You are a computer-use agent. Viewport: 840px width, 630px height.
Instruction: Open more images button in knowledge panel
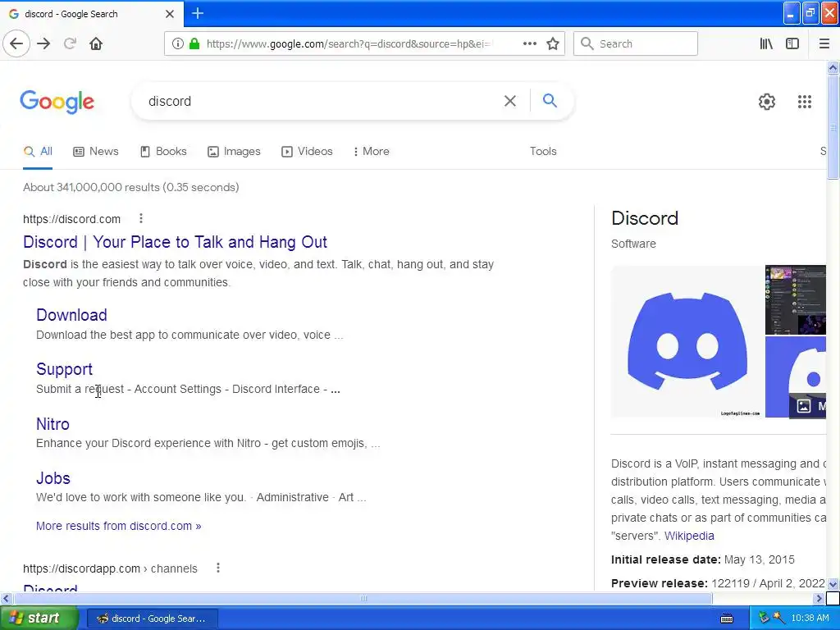click(807, 405)
